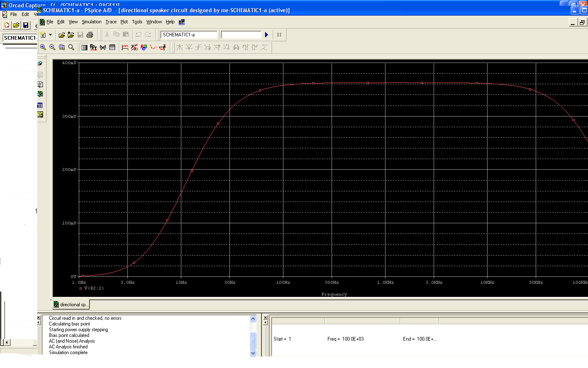
Task: Close the simulation status pane
Action: (265, 318)
